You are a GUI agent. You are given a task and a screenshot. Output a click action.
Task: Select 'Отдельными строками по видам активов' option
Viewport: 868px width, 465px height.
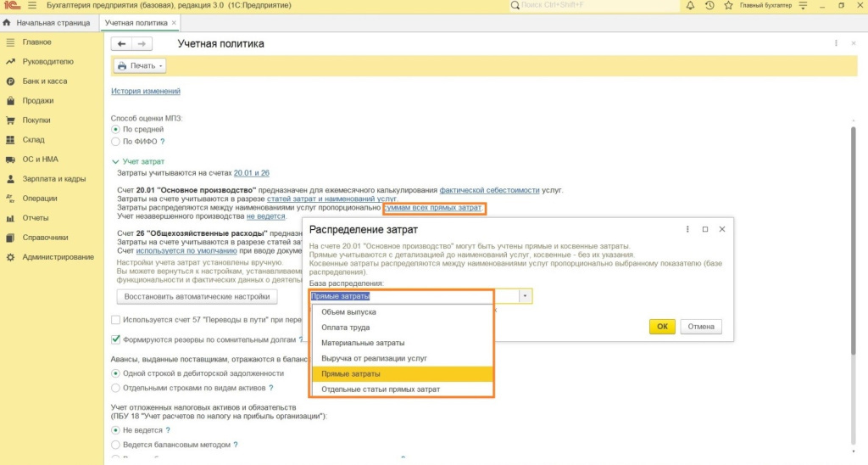[x=116, y=388]
